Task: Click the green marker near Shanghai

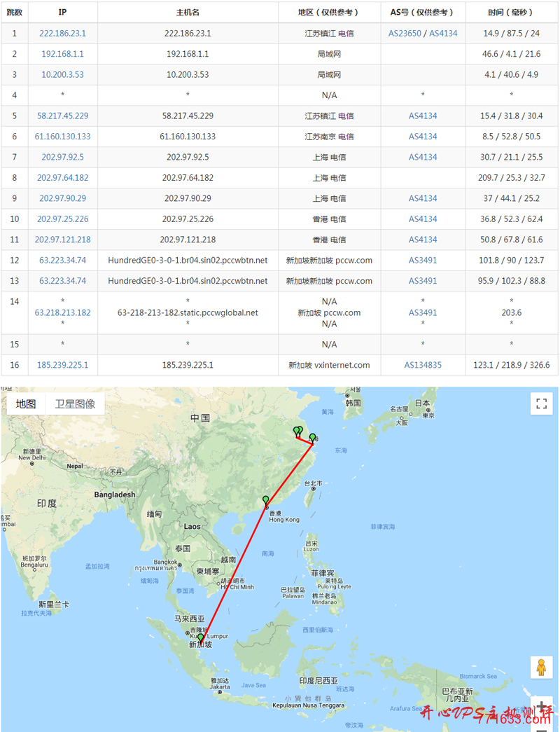Action: tap(313, 436)
